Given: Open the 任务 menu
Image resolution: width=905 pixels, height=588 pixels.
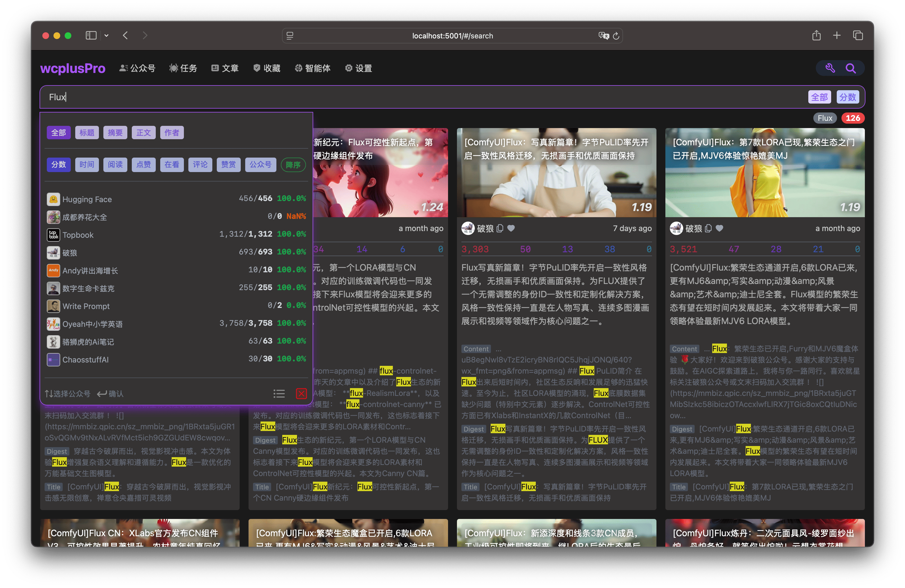Looking at the screenshot, I should 183,68.
